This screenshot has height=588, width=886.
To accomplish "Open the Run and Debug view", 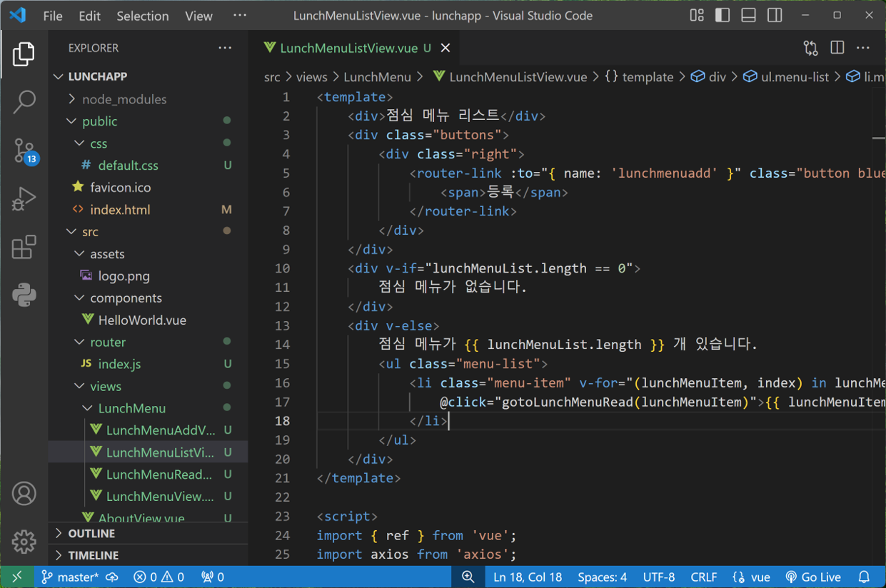I will (24, 199).
